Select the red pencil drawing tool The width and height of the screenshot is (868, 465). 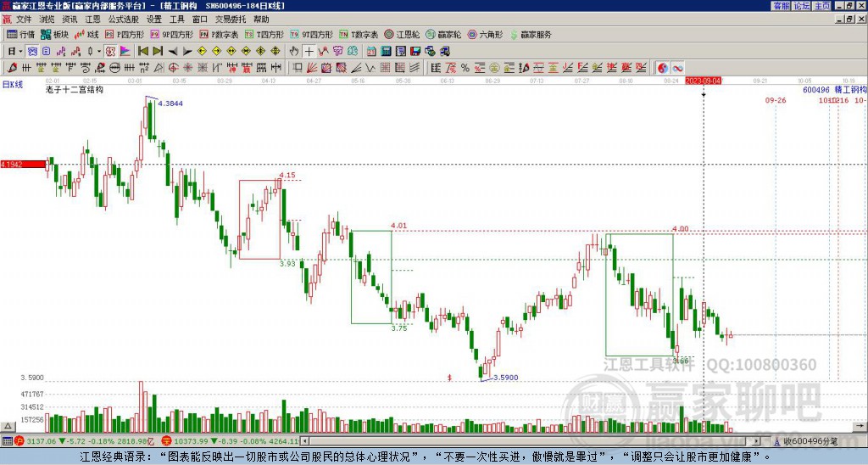[x=12, y=68]
